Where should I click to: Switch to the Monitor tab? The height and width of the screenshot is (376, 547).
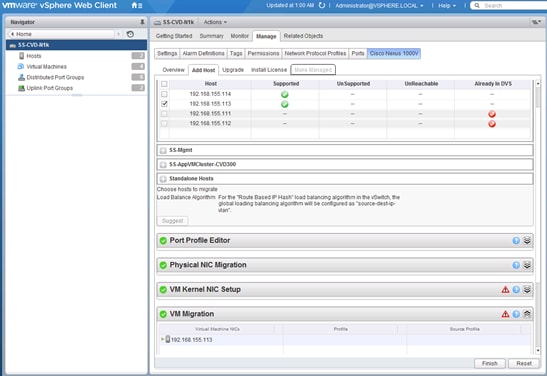pyautogui.click(x=240, y=36)
